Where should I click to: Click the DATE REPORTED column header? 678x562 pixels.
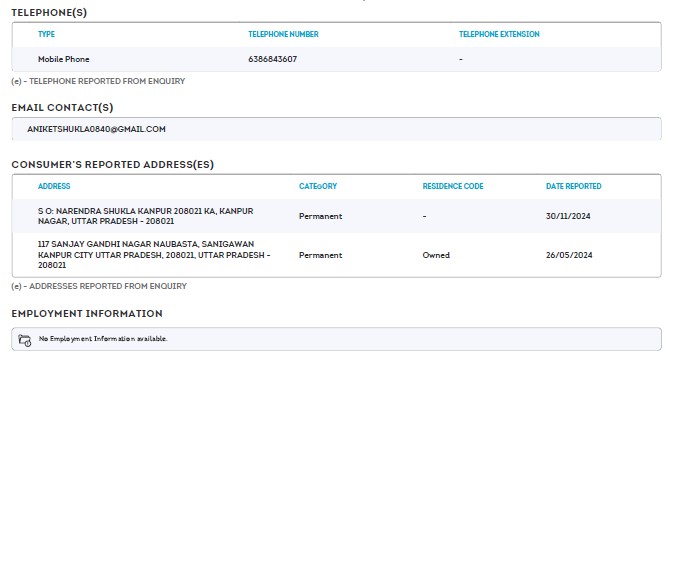click(x=573, y=186)
